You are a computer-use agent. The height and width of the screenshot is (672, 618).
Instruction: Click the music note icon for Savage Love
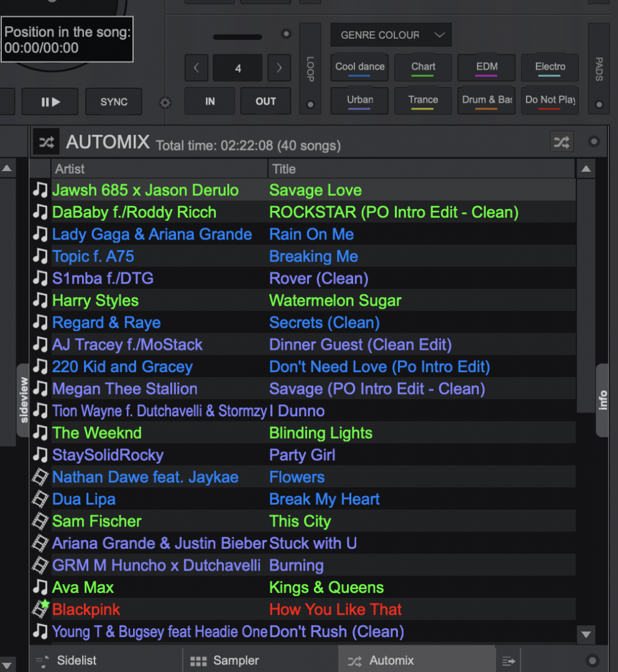coord(40,189)
